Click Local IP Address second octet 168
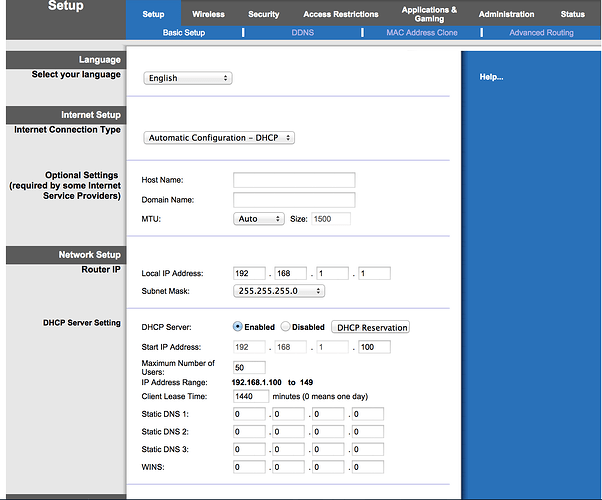Viewport: 602px width, 500px height. click(291, 273)
